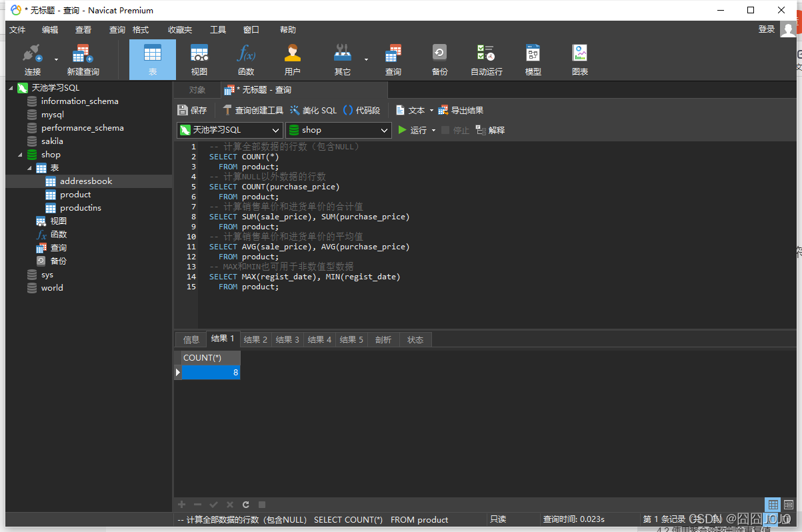
Task: Select the sakila database
Action: click(x=52, y=141)
